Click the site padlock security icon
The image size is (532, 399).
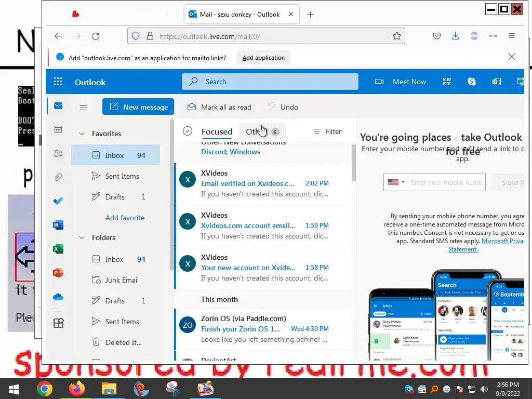pyautogui.click(x=150, y=36)
